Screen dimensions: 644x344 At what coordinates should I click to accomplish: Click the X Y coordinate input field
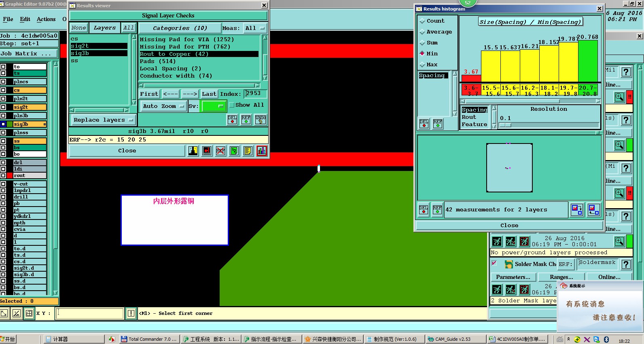(x=89, y=313)
